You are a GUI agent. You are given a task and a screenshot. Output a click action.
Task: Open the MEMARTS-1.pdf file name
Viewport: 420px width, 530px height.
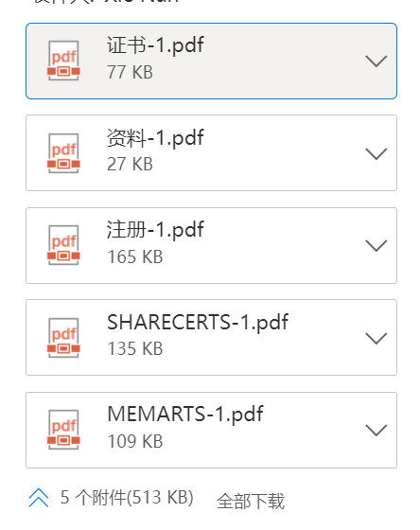coord(185,415)
